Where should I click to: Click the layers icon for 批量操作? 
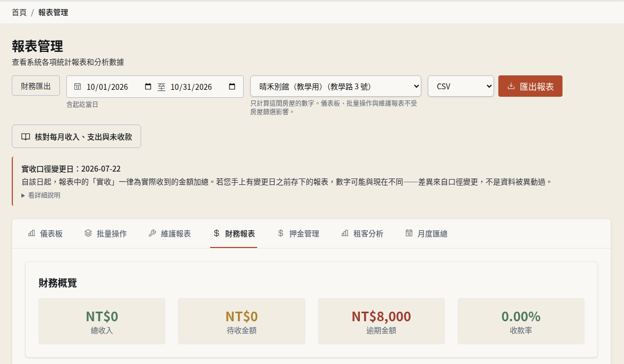(x=88, y=233)
